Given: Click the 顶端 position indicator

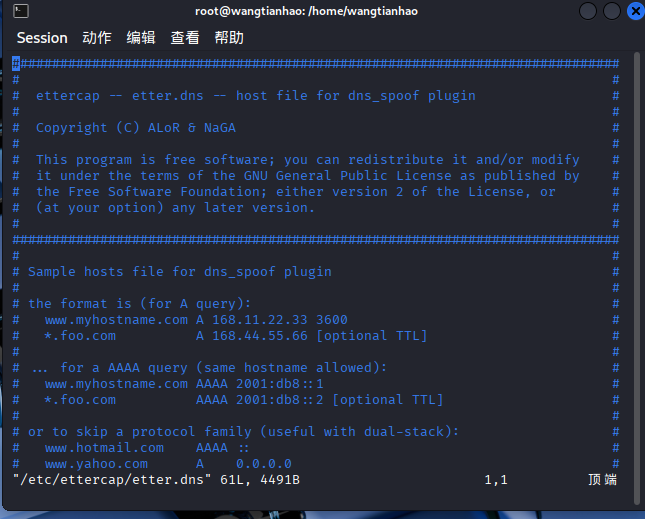Looking at the screenshot, I should pyautogui.click(x=603, y=480).
